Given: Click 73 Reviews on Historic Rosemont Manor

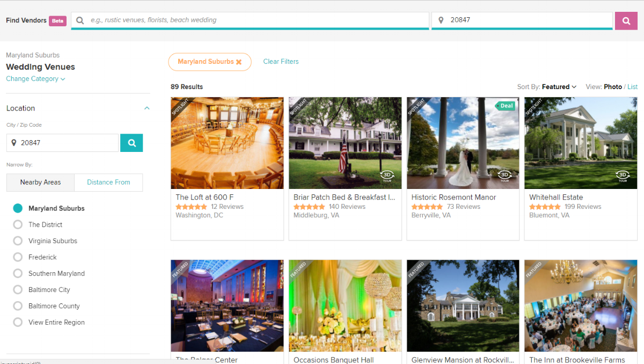Looking at the screenshot, I should [464, 207].
